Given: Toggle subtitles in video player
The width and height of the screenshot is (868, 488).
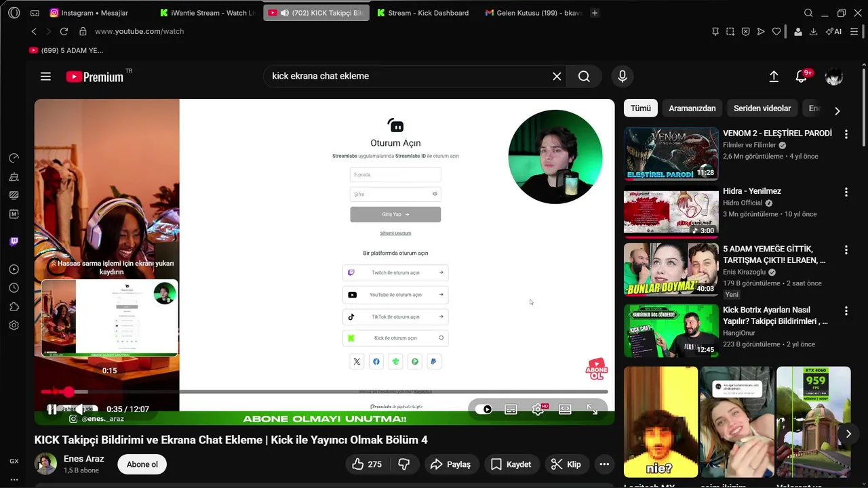Looking at the screenshot, I should tap(511, 409).
